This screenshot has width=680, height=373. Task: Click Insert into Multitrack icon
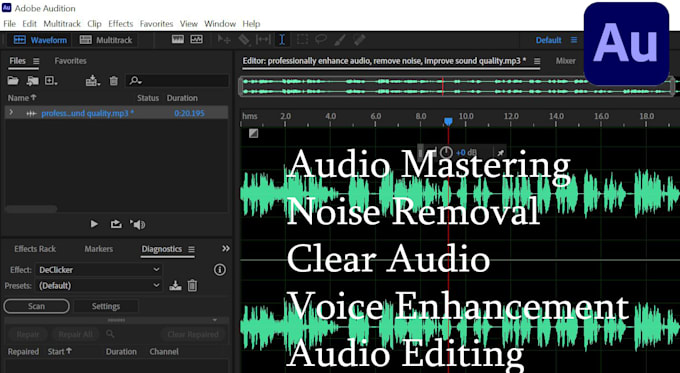[x=92, y=80]
